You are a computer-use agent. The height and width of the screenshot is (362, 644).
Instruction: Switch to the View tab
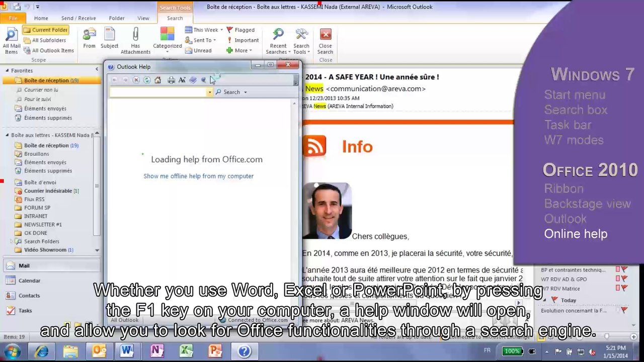tap(143, 18)
